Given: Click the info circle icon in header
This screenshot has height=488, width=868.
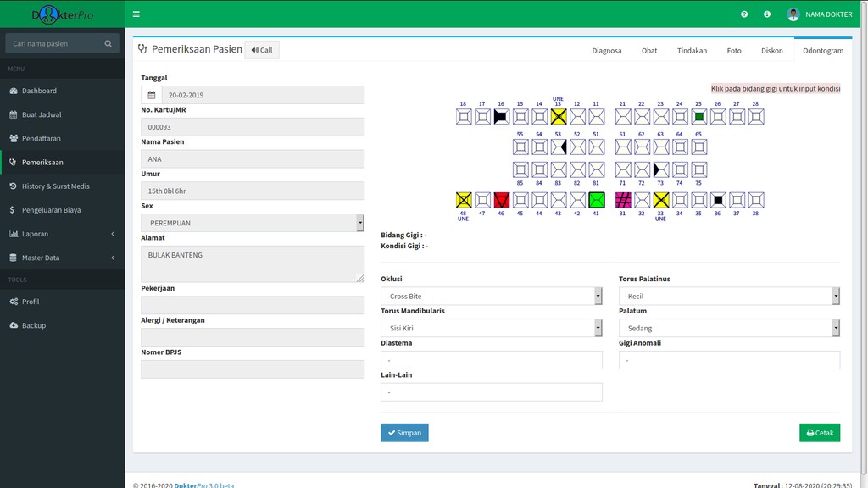Looking at the screenshot, I should coord(766,14).
